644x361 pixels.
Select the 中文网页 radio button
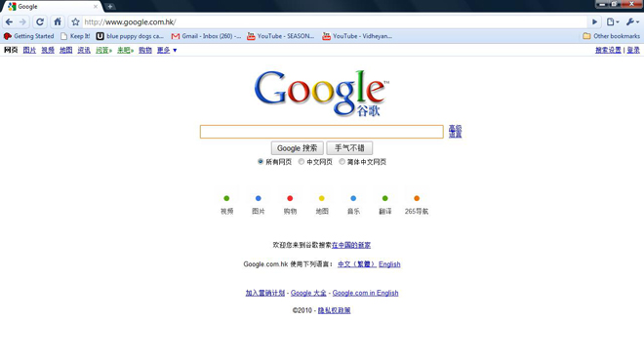[302, 162]
